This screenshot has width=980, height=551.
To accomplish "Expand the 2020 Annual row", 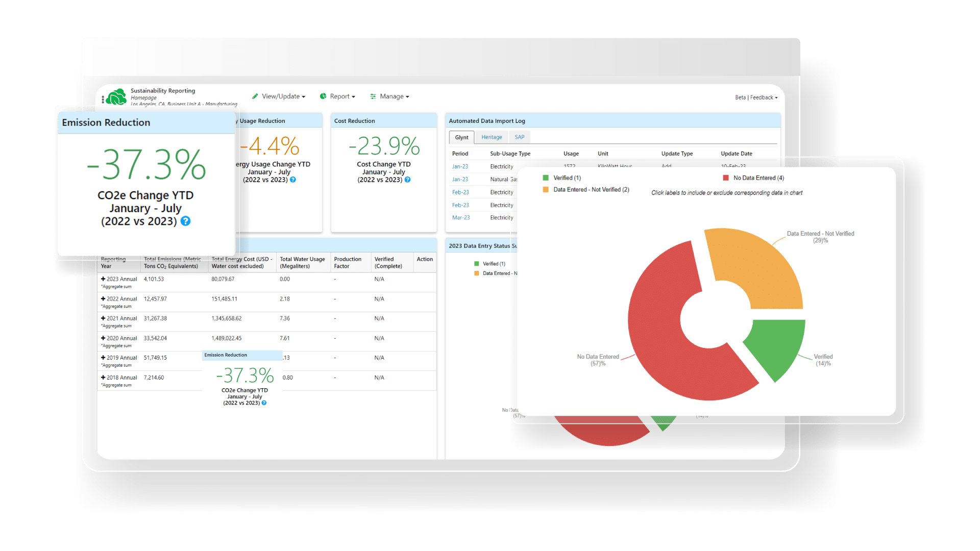I will pos(103,338).
